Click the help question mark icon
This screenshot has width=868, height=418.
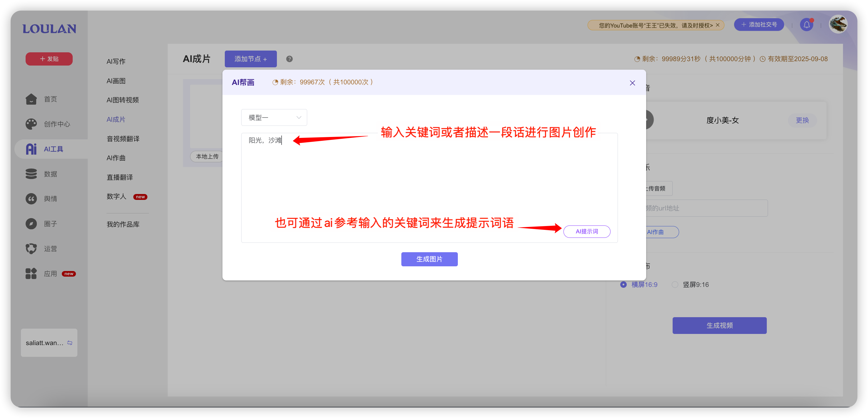pyautogui.click(x=289, y=59)
